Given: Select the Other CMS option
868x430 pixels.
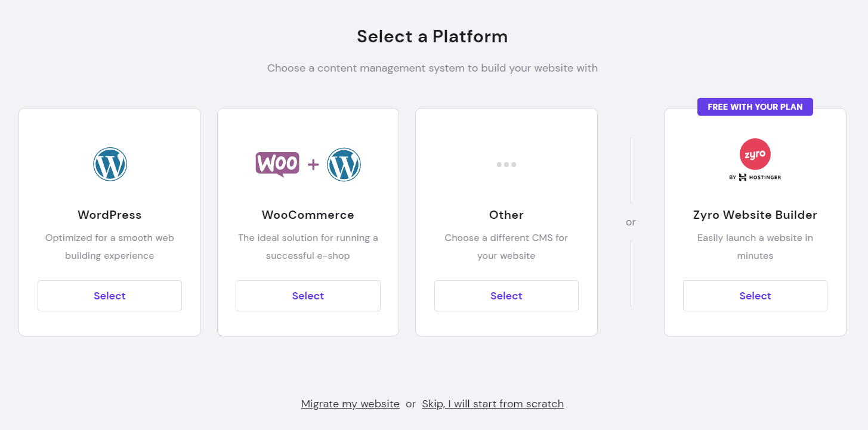Looking at the screenshot, I should 506,295.
